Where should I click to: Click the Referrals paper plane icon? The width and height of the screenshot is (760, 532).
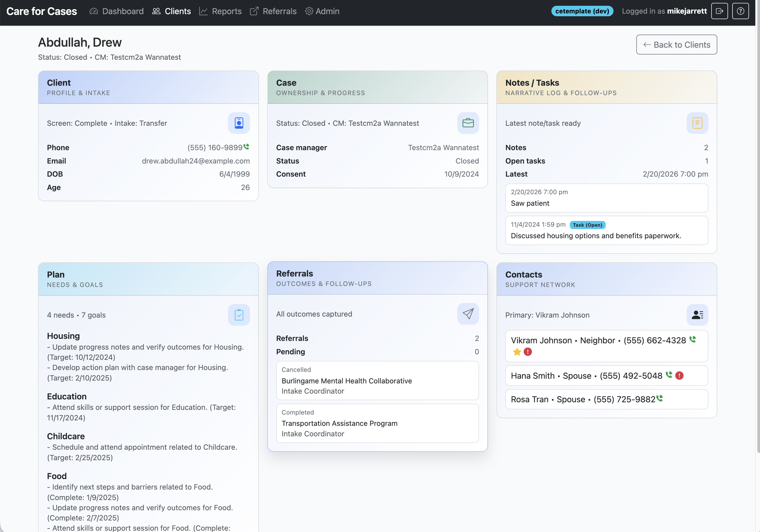tap(468, 314)
